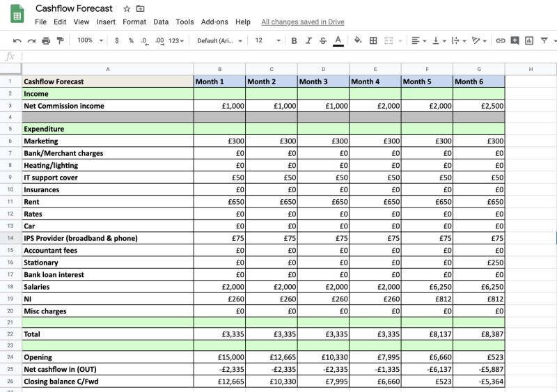
Task: Toggle italic formatting
Action: 308,41
